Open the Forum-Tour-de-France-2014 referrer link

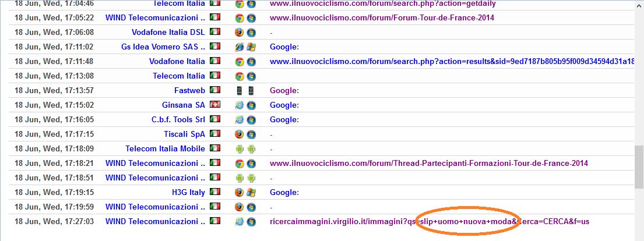coord(382,18)
